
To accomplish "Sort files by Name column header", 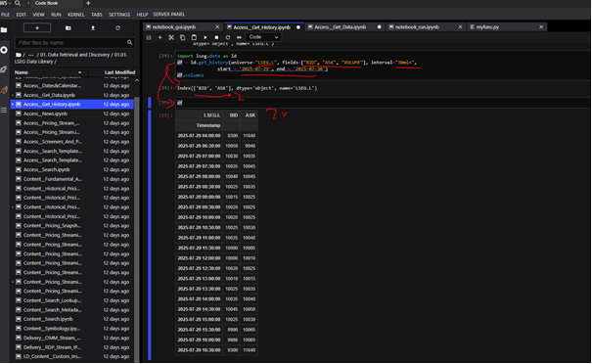I will tap(48, 72).
